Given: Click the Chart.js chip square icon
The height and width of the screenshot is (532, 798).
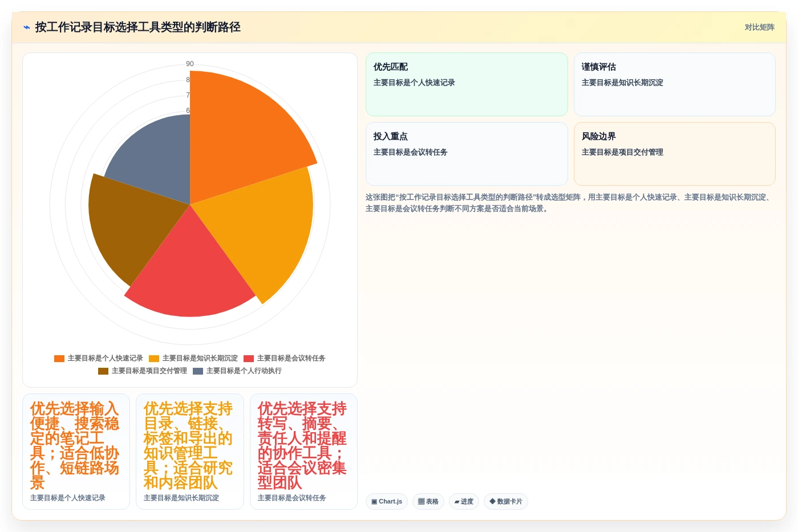Looking at the screenshot, I should (374, 502).
